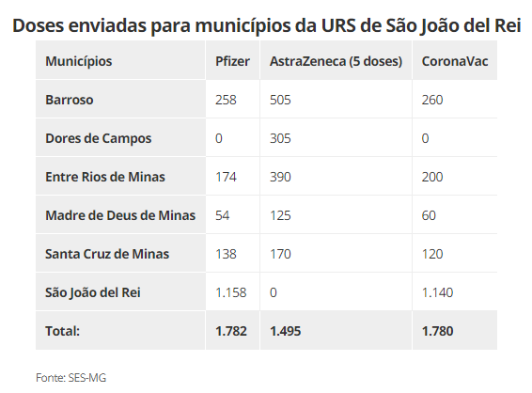Screen dimensions: 532x393
Task: Select the São João del Rei row label
Action: click(93, 292)
